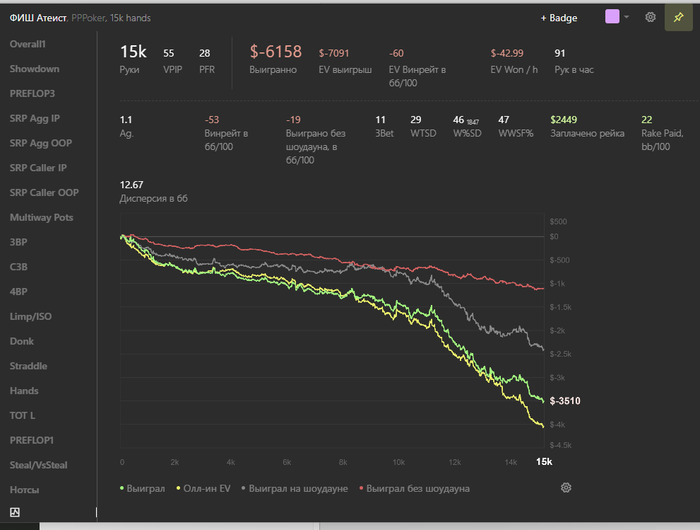The image size is (700, 530).
Task: Click the 28 PFR stat
Action: [207, 61]
